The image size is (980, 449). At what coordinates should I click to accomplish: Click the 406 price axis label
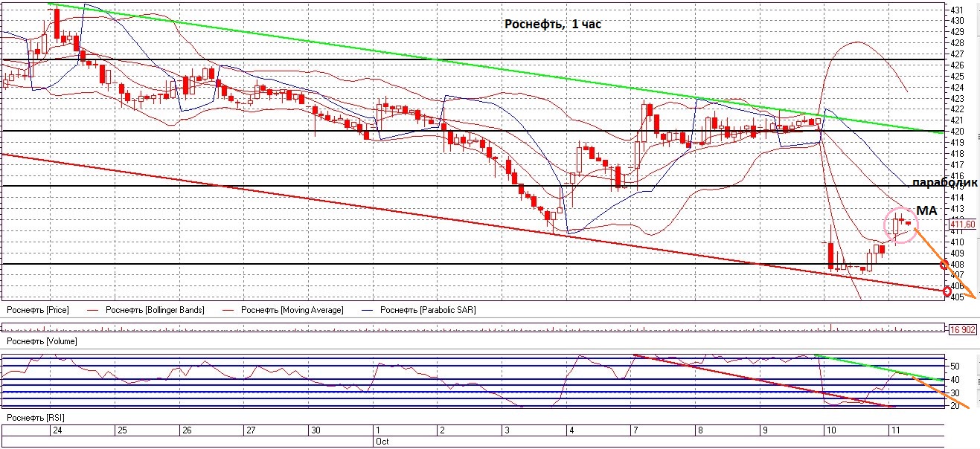click(x=957, y=286)
